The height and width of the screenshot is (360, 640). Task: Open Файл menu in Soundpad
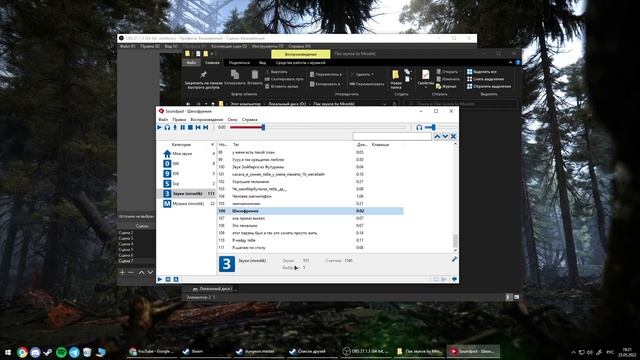coord(163,120)
